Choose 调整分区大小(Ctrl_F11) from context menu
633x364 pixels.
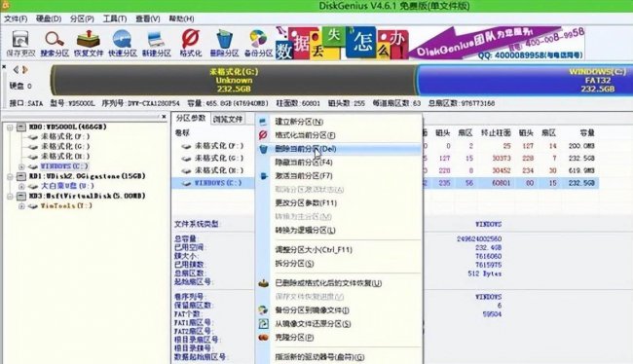pos(339,250)
